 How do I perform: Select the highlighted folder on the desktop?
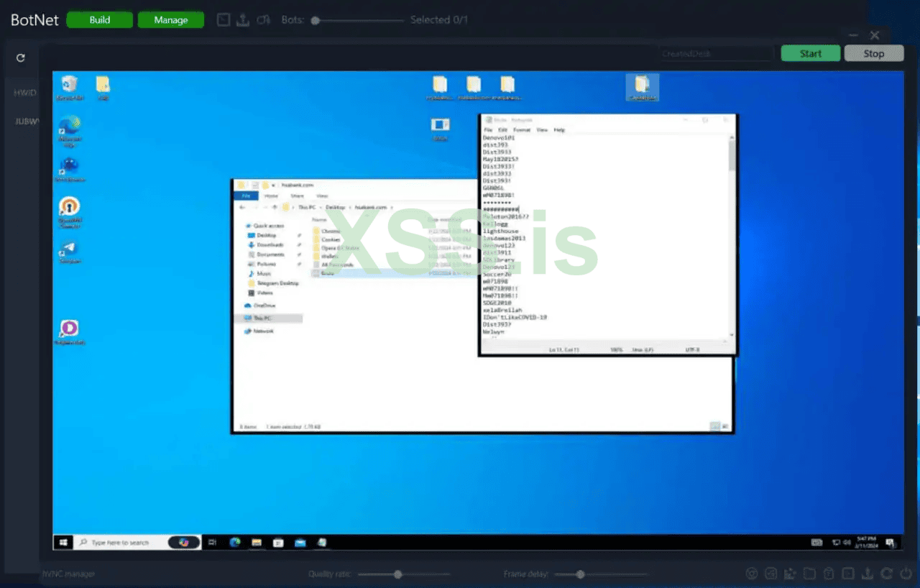(x=643, y=88)
